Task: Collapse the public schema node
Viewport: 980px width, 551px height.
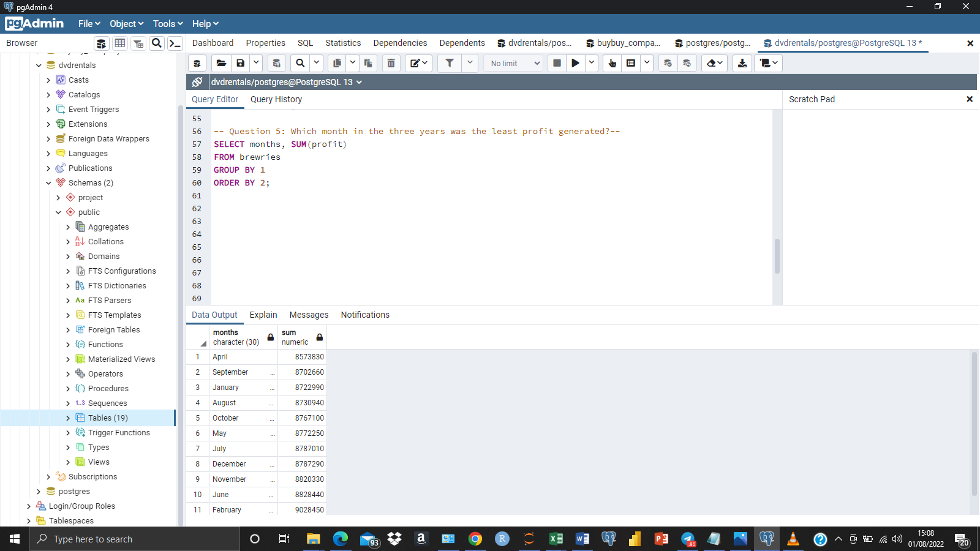Action: click(x=58, y=212)
